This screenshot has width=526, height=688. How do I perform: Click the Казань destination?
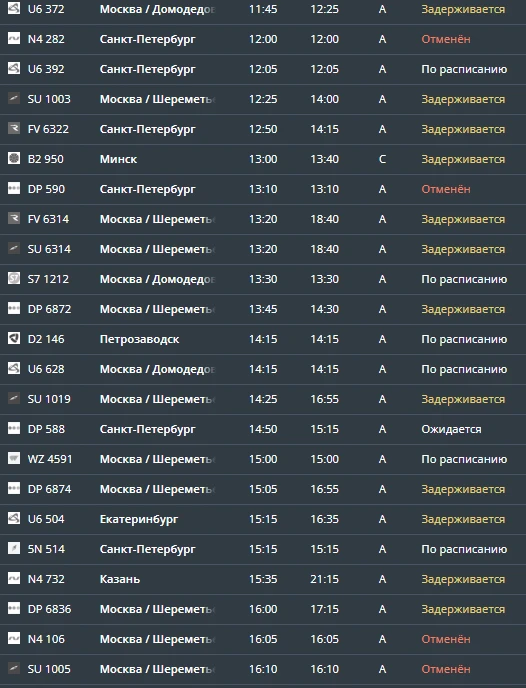[x=120, y=579]
